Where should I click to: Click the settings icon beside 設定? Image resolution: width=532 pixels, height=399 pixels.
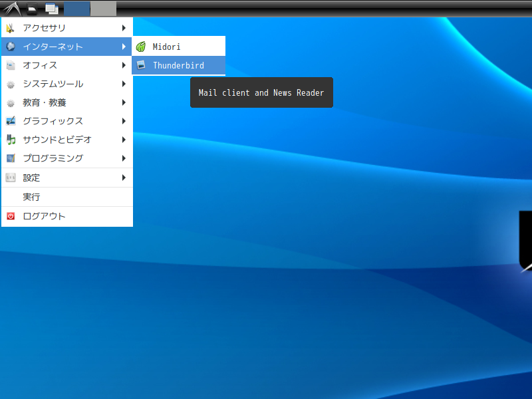11,178
